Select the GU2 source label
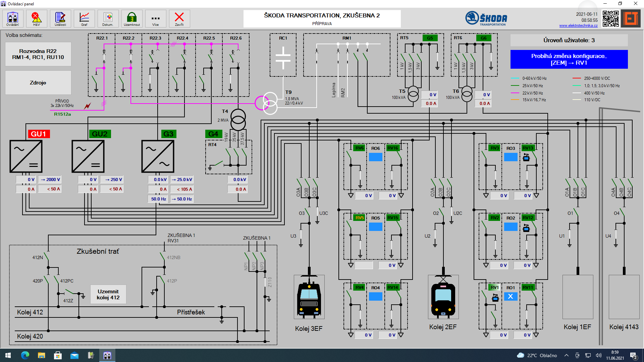 [x=100, y=134]
